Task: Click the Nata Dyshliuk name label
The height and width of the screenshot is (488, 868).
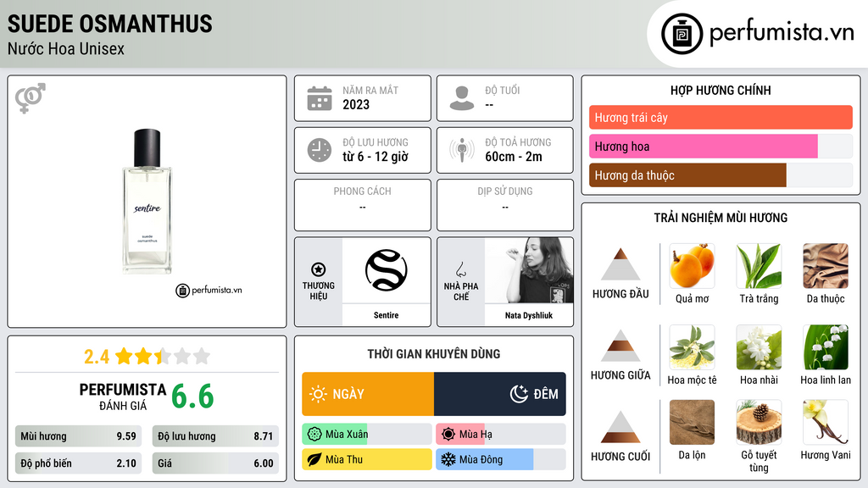Action: 529,315
